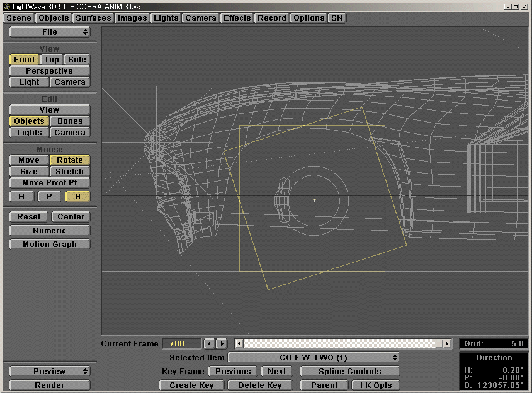Screen dimensions: 532x393
Task: Enable Move Pivot Pt mode
Action: pos(49,182)
